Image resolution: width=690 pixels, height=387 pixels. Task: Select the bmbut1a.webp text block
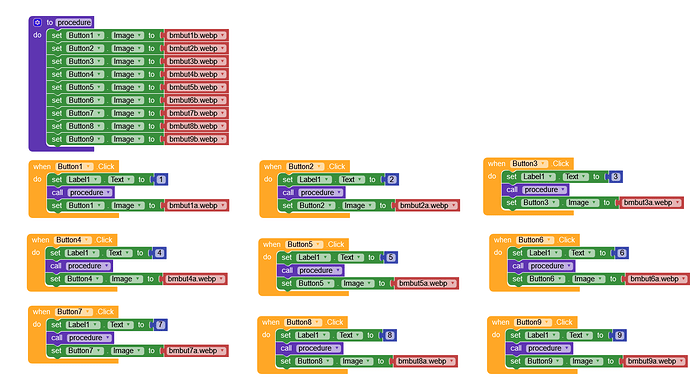pos(197,206)
